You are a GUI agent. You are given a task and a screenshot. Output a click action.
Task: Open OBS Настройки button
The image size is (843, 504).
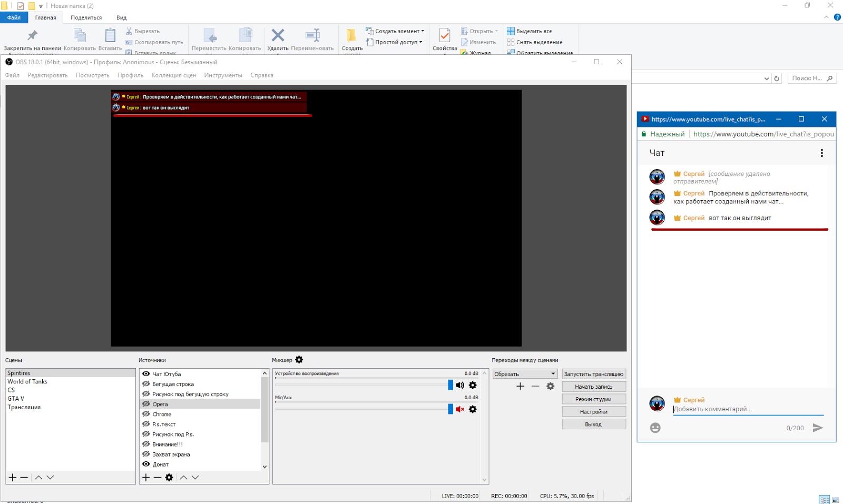point(594,412)
